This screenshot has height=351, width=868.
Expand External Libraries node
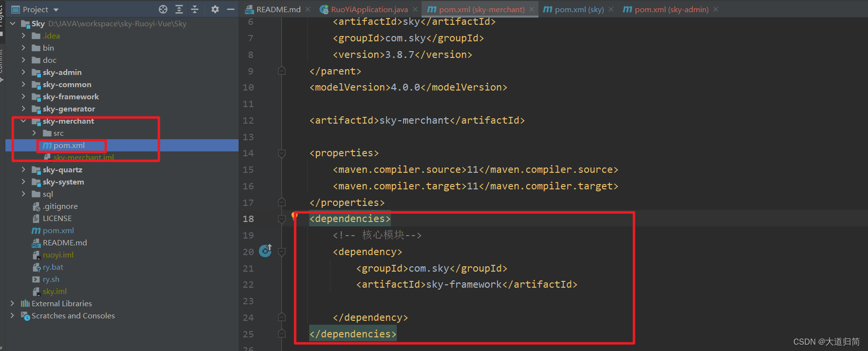tap(13, 303)
